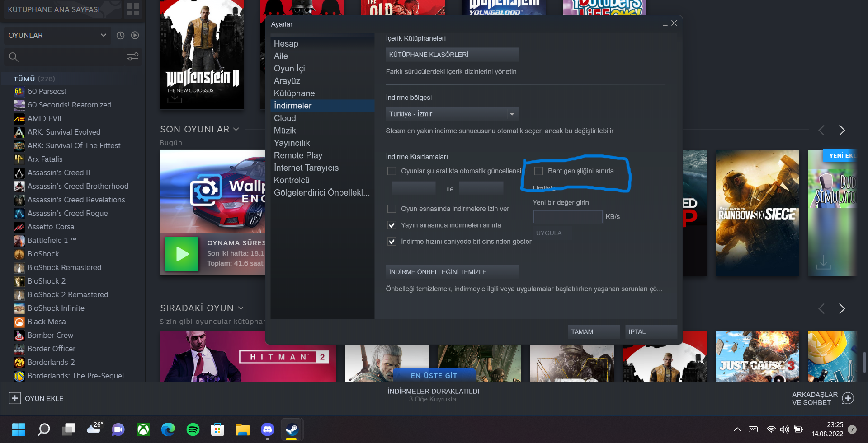868x443 pixels.
Task: Uncheck display download rate in bits
Action: pyautogui.click(x=392, y=242)
